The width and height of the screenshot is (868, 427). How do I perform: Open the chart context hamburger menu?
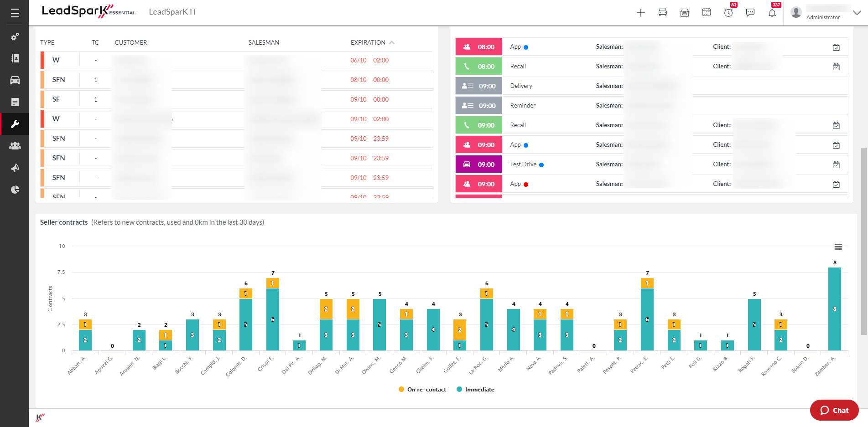click(x=838, y=247)
